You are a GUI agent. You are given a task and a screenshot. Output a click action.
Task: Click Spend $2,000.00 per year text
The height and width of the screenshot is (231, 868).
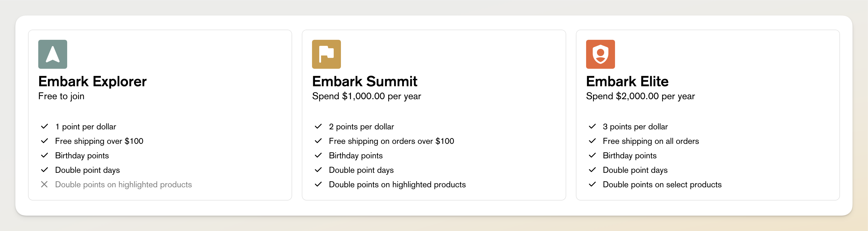click(640, 97)
